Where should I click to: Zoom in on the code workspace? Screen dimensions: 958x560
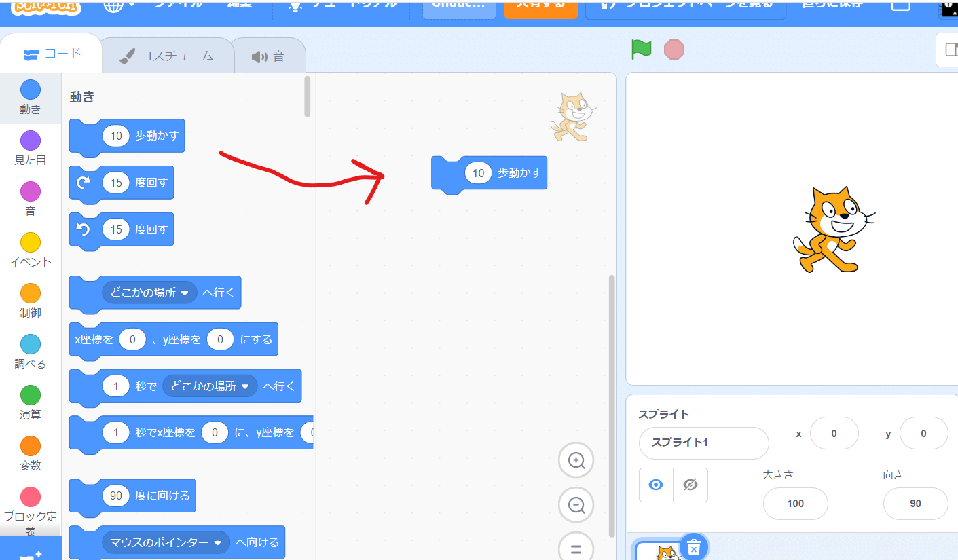click(x=576, y=461)
